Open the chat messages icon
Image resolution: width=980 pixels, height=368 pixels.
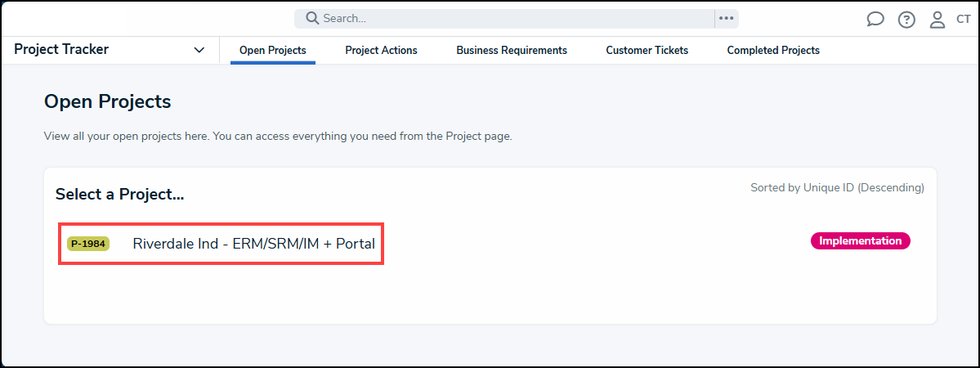pos(875,20)
